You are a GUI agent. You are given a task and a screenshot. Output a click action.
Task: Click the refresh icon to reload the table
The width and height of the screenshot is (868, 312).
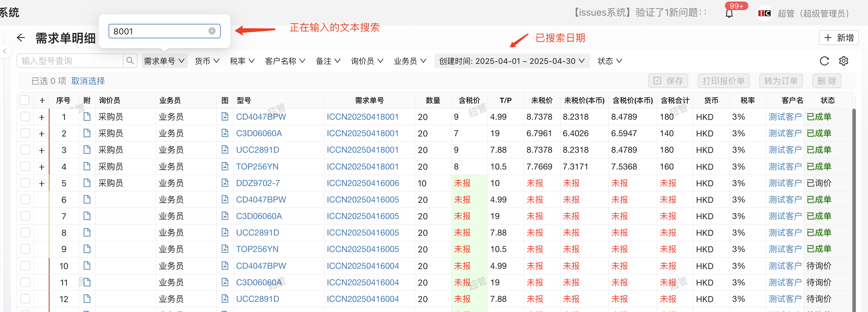click(x=825, y=61)
